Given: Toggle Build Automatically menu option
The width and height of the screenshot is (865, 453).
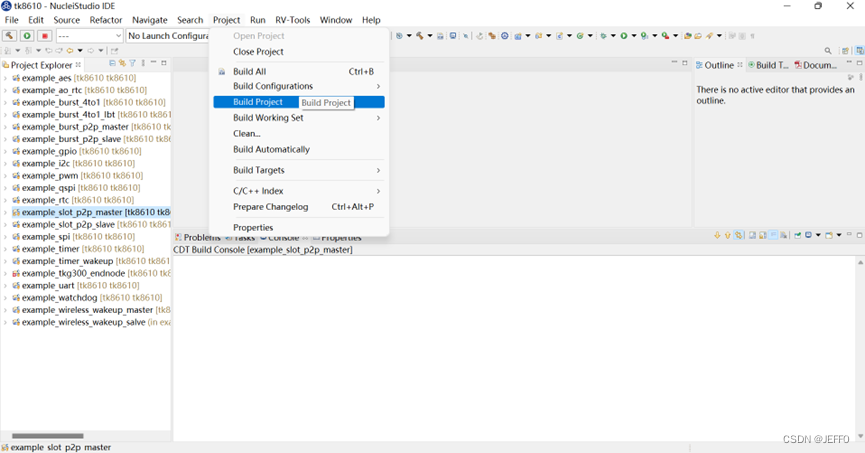Looking at the screenshot, I should coord(299,149).
